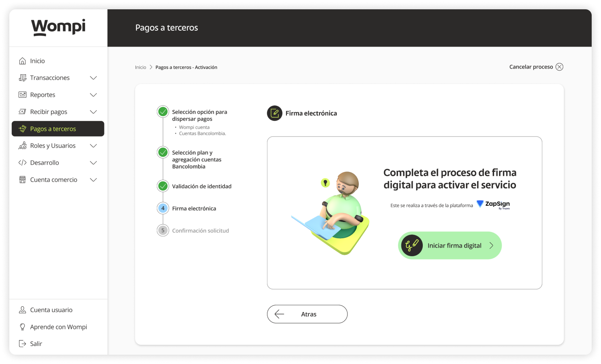Click the Transacciones sidebar icon
The width and height of the screenshot is (601, 364).
click(23, 78)
